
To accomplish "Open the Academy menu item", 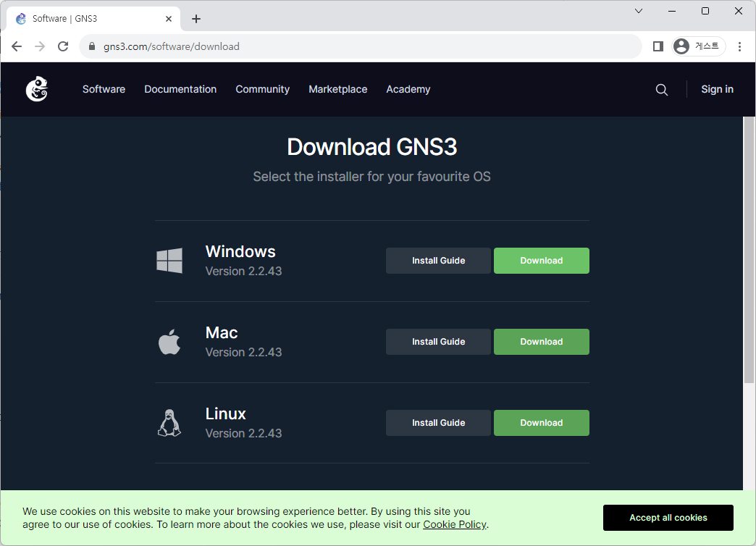I will (x=408, y=89).
